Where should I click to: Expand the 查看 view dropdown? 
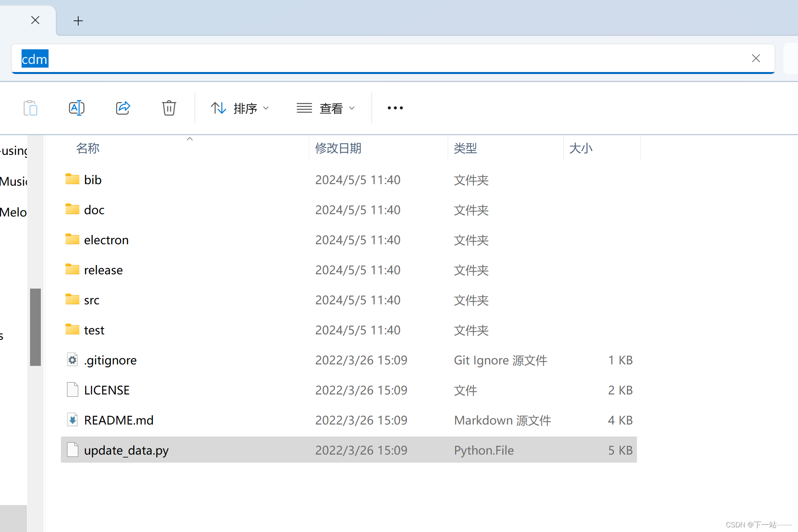326,108
